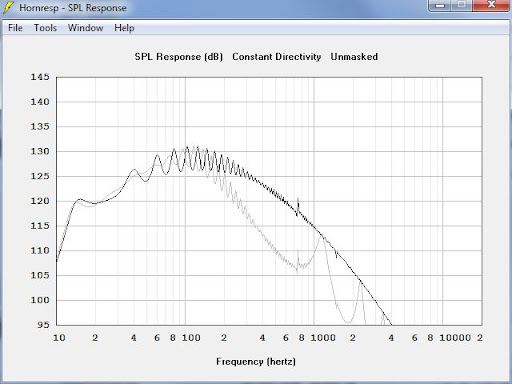Image resolution: width=512 pixels, height=384 pixels.
Task: Minimize the Hornresp SPL Response window
Action: point(440,5)
